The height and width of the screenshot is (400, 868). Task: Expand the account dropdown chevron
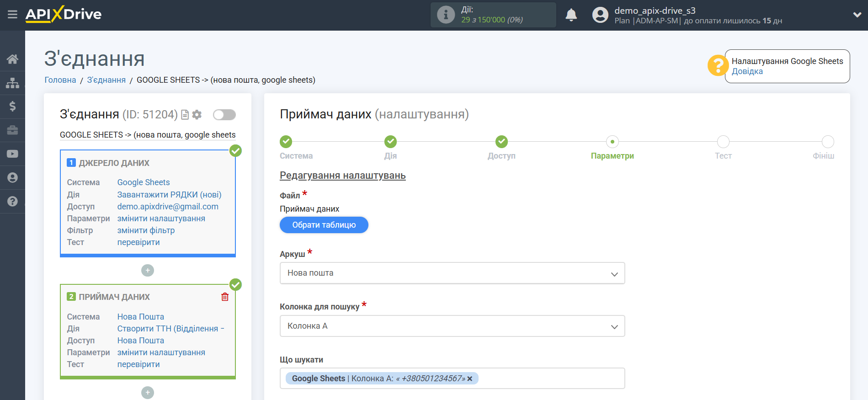(x=857, y=15)
